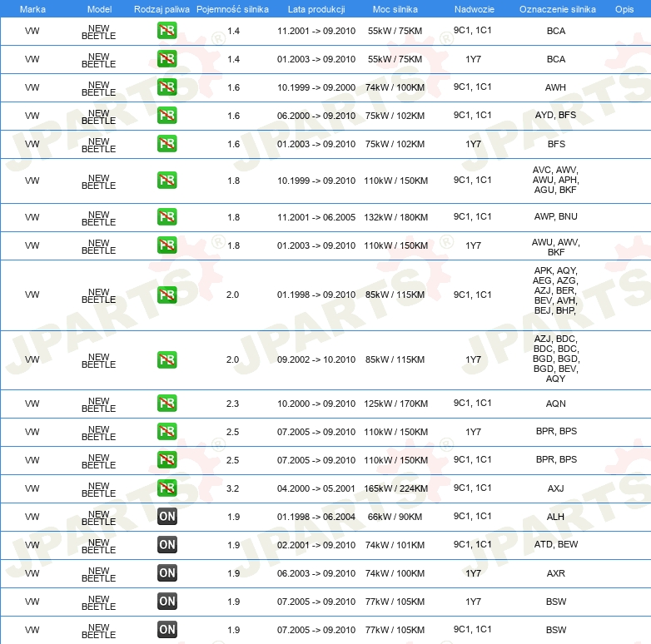
Task: Click the PB icon in the AQN 2.3 row
Action: coord(166,404)
